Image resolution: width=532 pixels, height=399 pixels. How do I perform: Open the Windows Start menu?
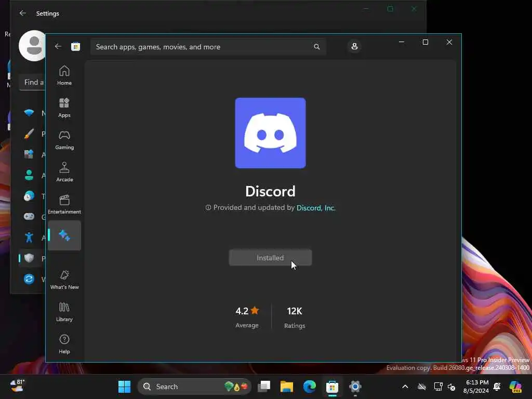[124, 387]
